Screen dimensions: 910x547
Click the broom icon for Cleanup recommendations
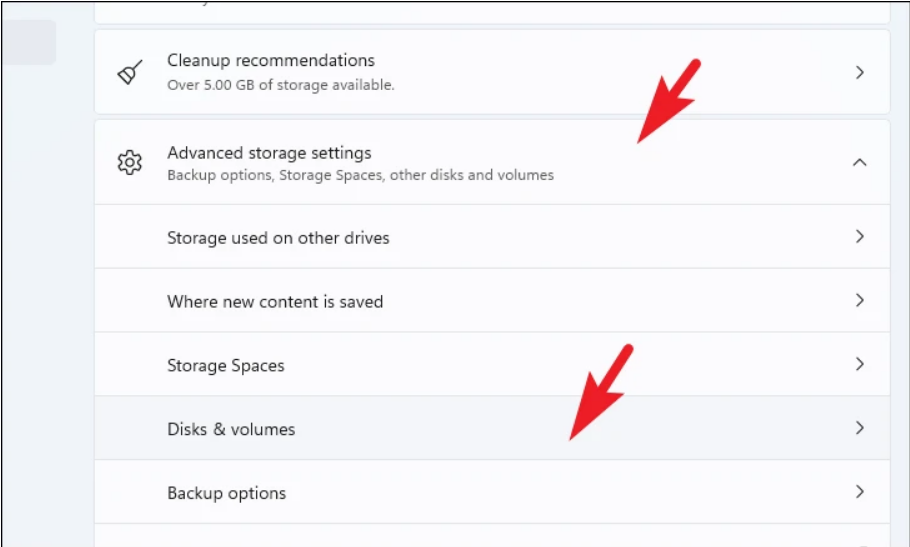(130, 72)
